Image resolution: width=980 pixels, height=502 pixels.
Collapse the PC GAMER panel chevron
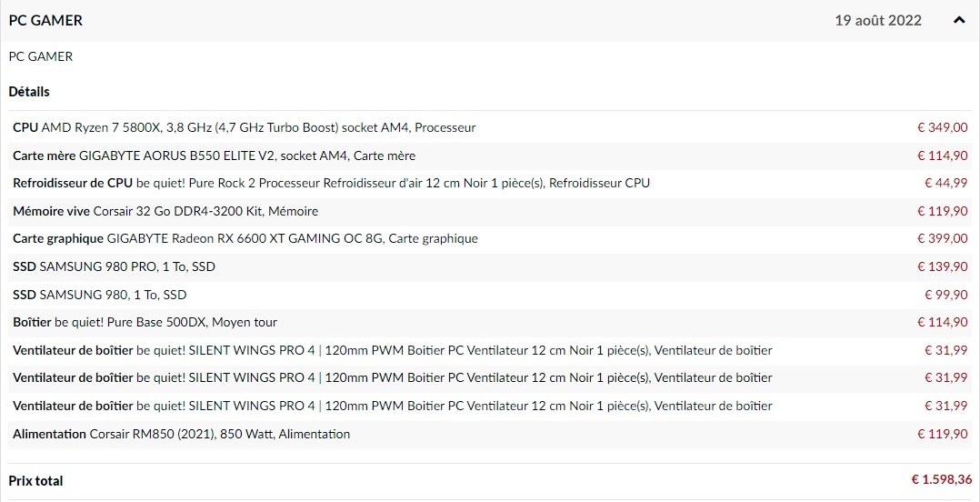(x=959, y=21)
